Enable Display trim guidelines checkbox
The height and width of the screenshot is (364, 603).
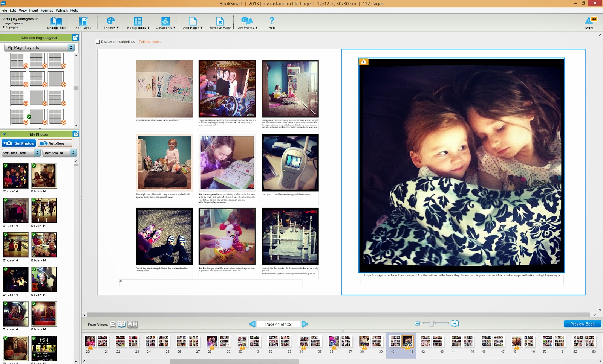click(98, 42)
